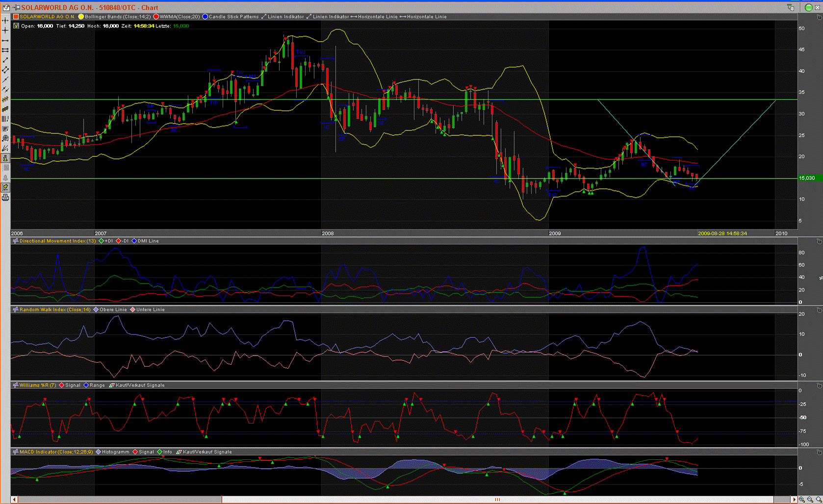
Task: Select the second Horizontale Linie legend entry
Action: pos(423,17)
